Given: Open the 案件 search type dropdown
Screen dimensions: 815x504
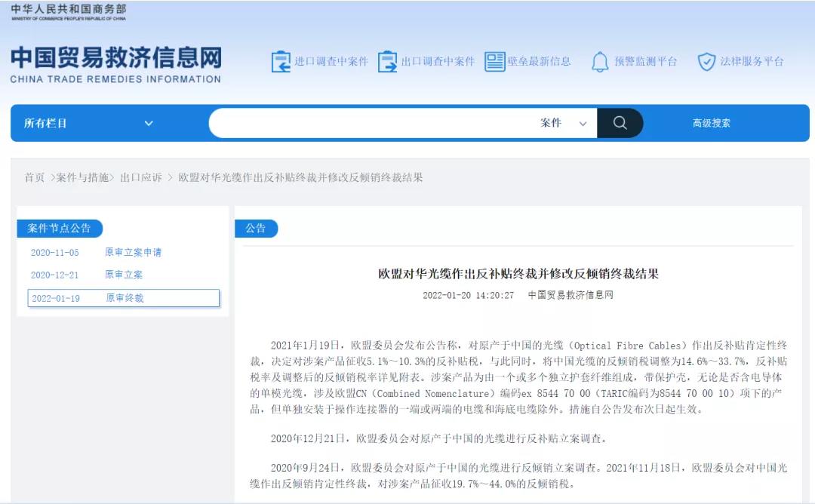Looking at the screenshot, I should click(564, 123).
